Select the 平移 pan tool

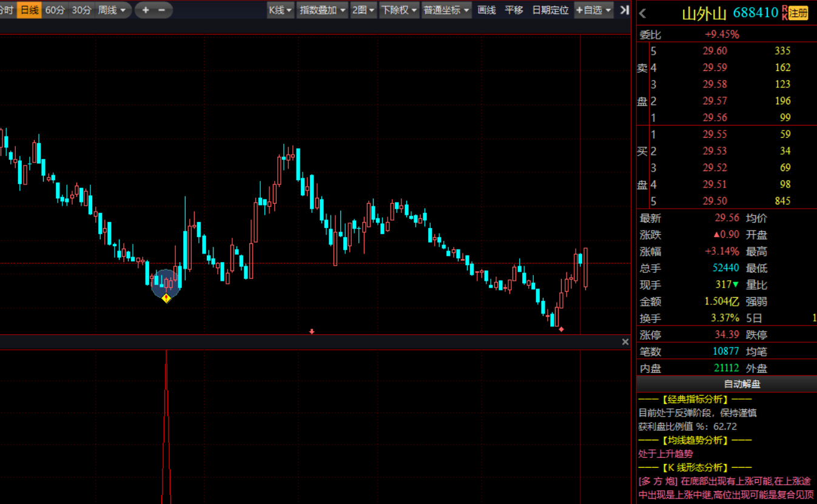(x=514, y=10)
